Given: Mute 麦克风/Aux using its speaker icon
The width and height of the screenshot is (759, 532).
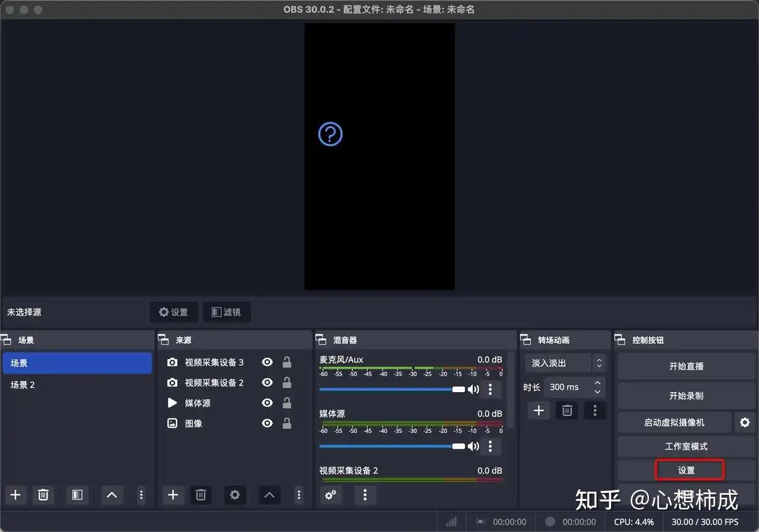Looking at the screenshot, I should pyautogui.click(x=474, y=389).
